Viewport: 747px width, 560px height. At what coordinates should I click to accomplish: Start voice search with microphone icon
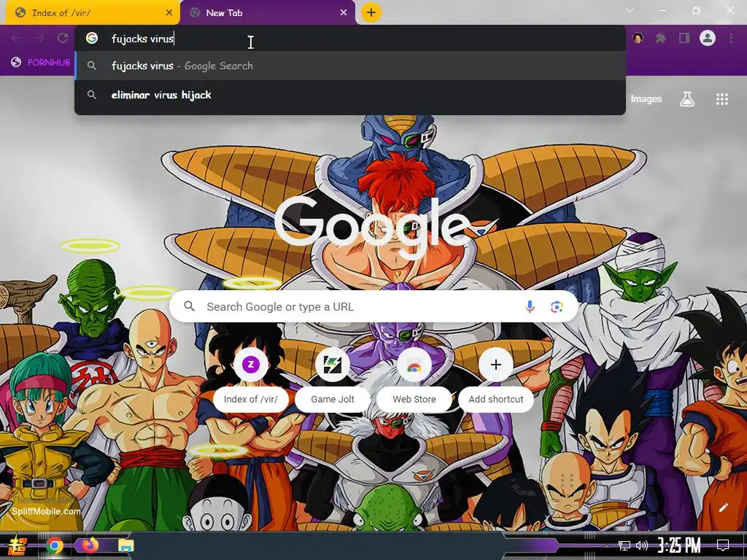pos(530,307)
